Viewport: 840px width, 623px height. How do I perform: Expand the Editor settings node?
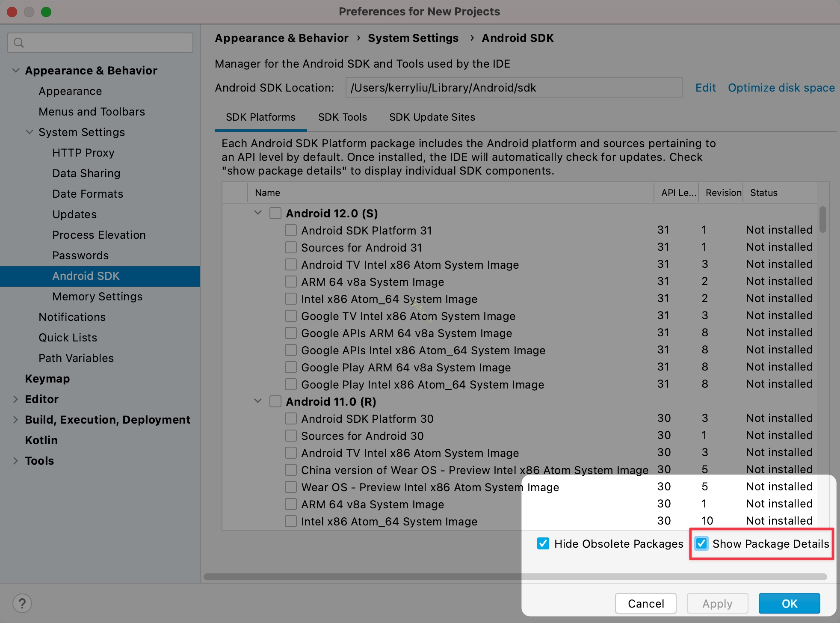[x=16, y=399]
